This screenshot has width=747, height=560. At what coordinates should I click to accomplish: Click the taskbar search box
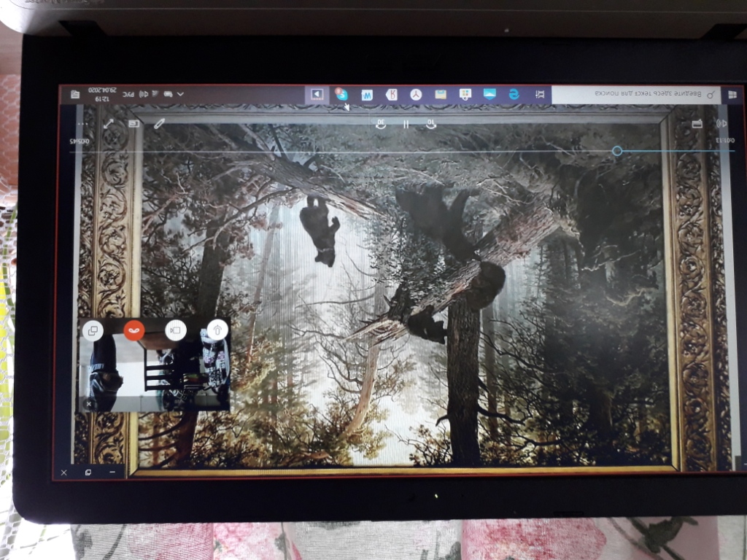tap(635, 94)
